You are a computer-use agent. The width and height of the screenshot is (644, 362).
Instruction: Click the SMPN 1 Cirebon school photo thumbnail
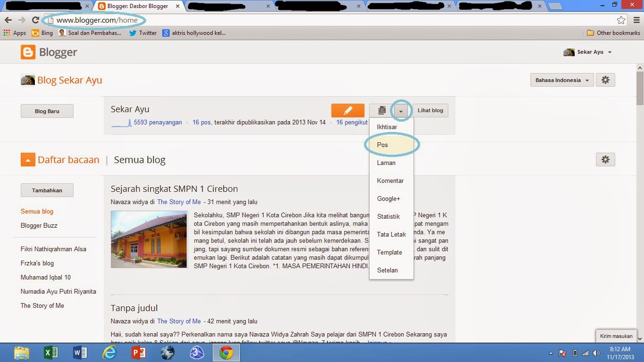coord(149,239)
